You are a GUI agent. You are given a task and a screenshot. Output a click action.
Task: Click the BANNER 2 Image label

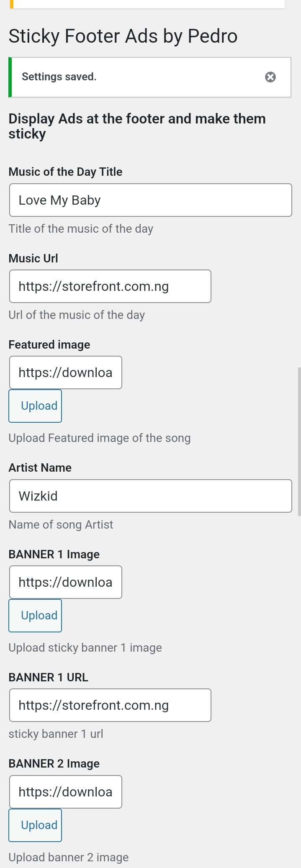click(54, 763)
